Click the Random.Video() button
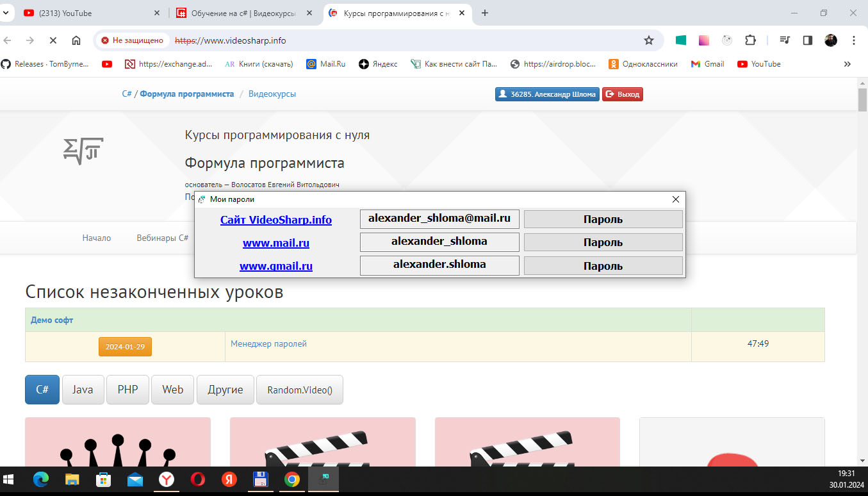Screen dimensions: 868x496 [300, 390]
